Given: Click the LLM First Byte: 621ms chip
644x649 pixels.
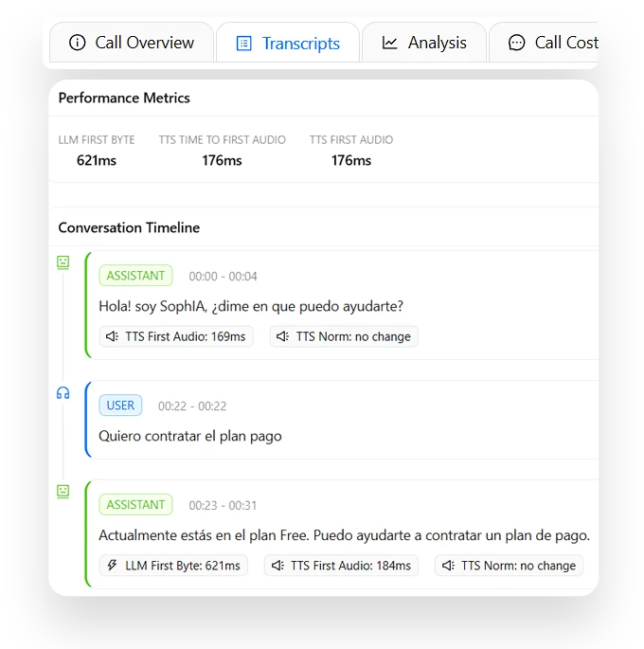Looking at the screenshot, I should tap(173, 566).
